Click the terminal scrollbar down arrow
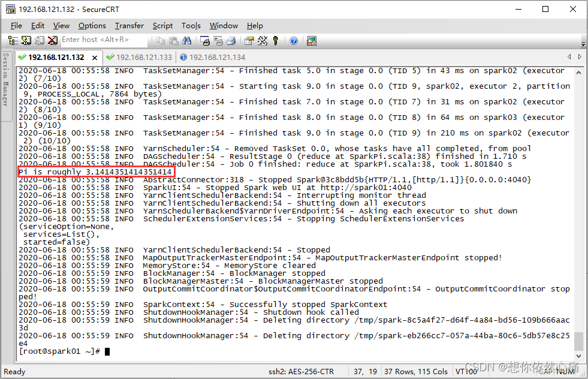This screenshot has height=379, width=588. [x=578, y=356]
